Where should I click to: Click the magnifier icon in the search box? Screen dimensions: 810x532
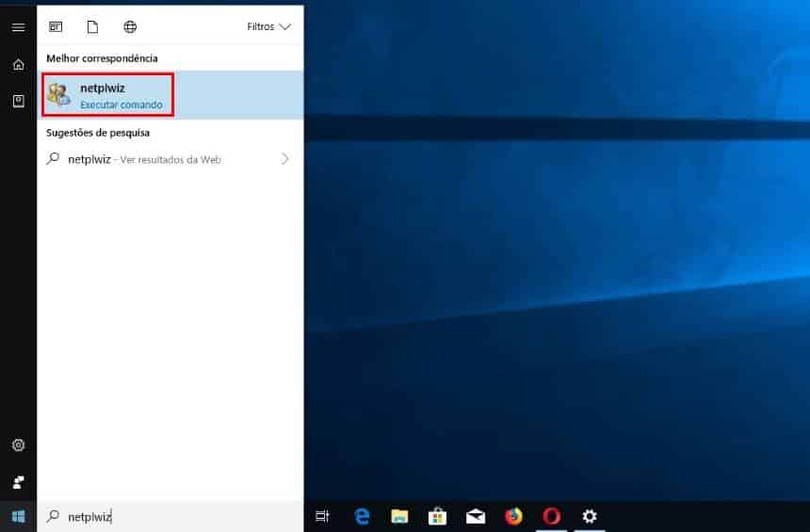[x=53, y=516]
